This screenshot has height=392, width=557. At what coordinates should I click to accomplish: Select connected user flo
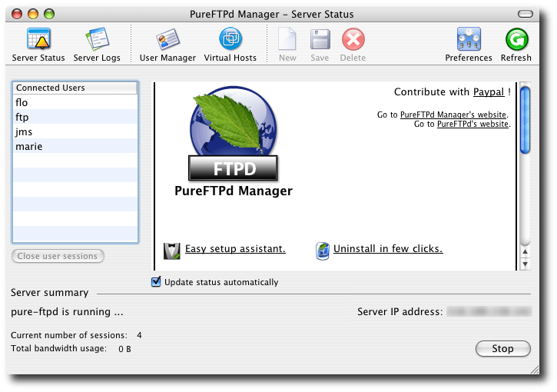75,102
